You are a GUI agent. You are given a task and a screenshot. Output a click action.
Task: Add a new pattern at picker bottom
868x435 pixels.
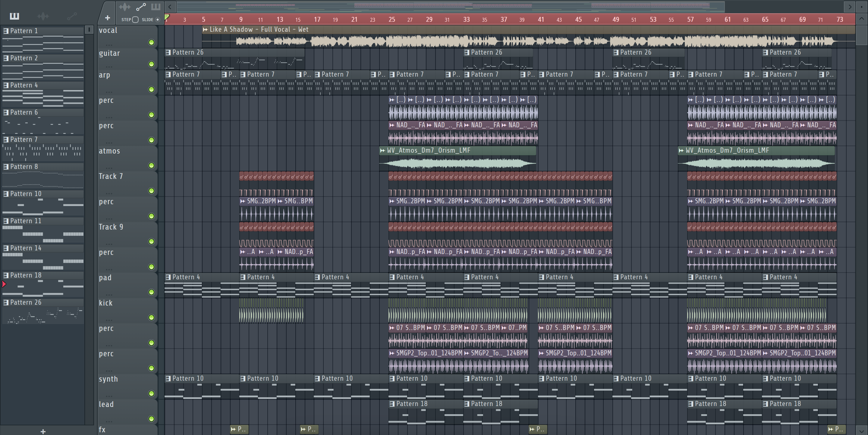pos(43,431)
